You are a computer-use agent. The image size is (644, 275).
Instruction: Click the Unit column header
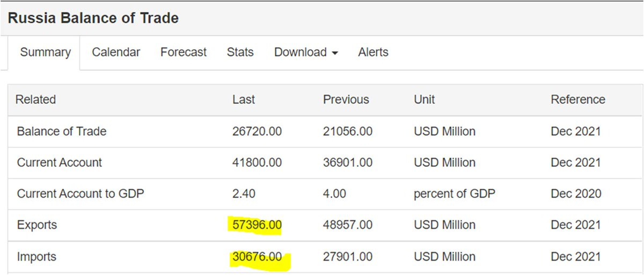coord(425,100)
